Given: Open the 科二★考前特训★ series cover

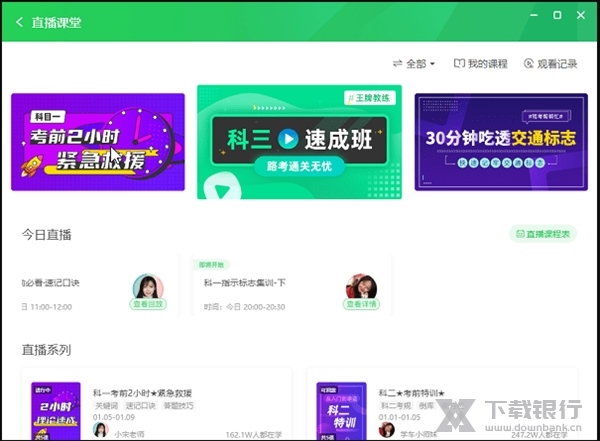Looking at the screenshot, I should pos(341,411).
